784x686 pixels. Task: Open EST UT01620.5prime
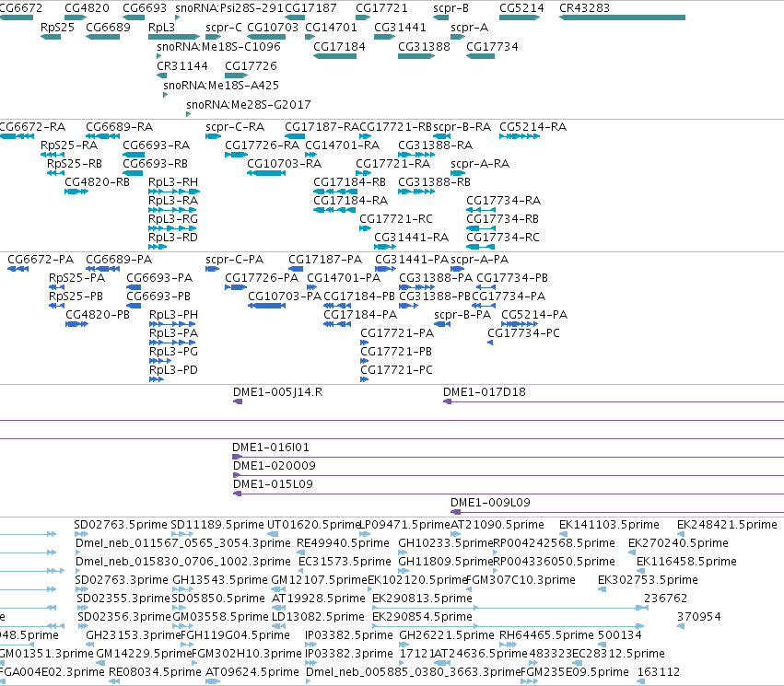313,525
